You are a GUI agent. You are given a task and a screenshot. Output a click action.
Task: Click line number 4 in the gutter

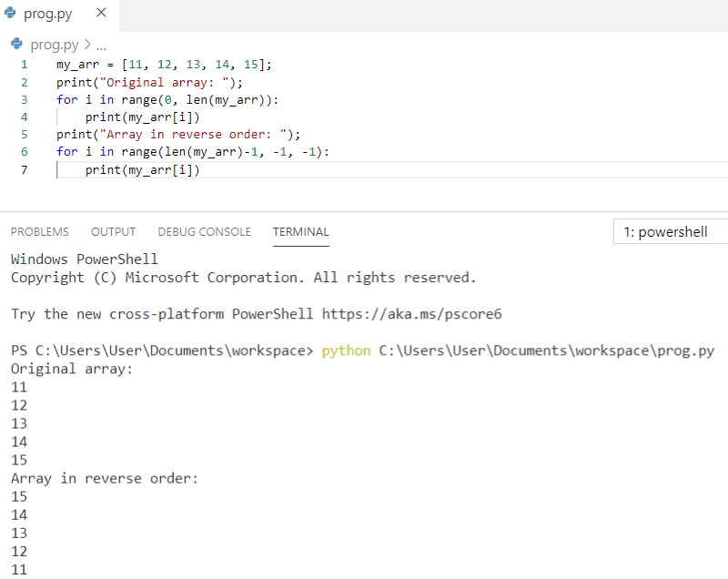click(x=25, y=117)
